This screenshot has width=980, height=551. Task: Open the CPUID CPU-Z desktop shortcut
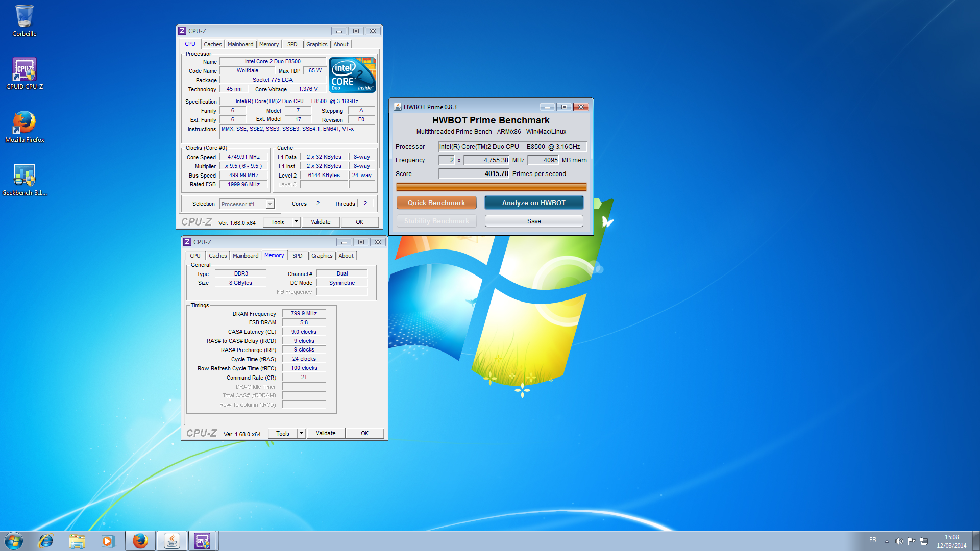[x=24, y=74]
